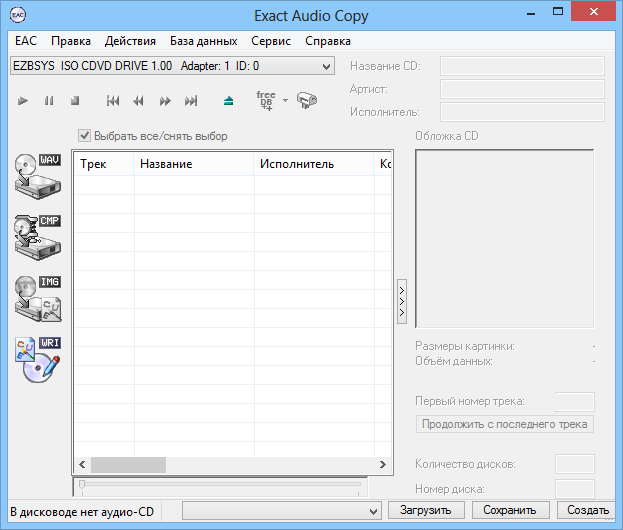This screenshot has height=530, width=623.
Task: Click the Название CD input field
Action: (522, 66)
